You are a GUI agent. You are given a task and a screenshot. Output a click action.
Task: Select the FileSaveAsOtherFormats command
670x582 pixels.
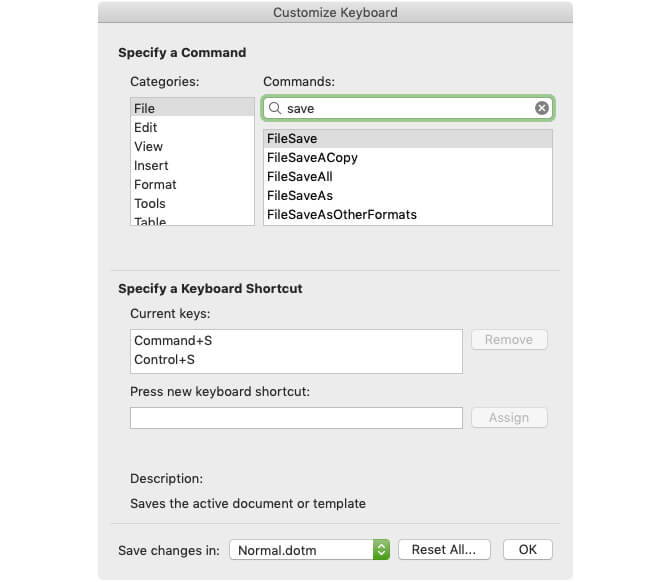pyautogui.click(x=342, y=215)
